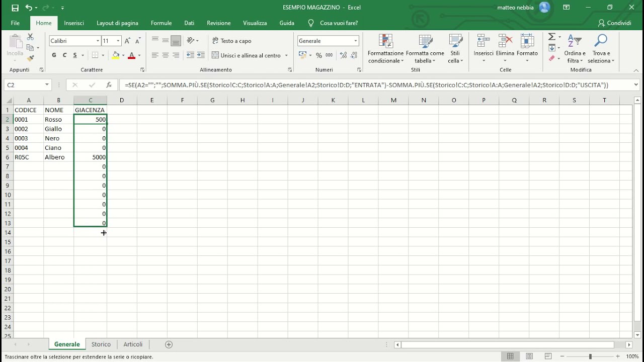644x362 pixels.
Task: Open the Articoli sheet tab
Action: [x=133, y=344]
